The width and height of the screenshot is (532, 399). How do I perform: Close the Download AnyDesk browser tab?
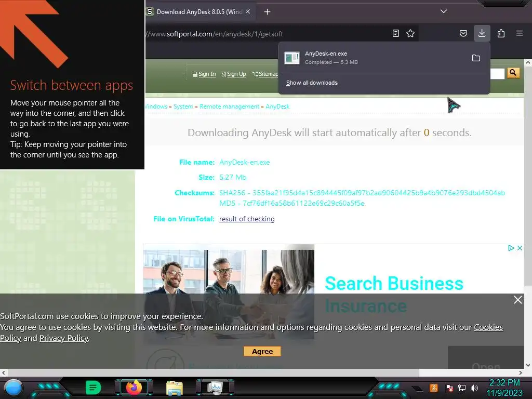coord(248,11)
